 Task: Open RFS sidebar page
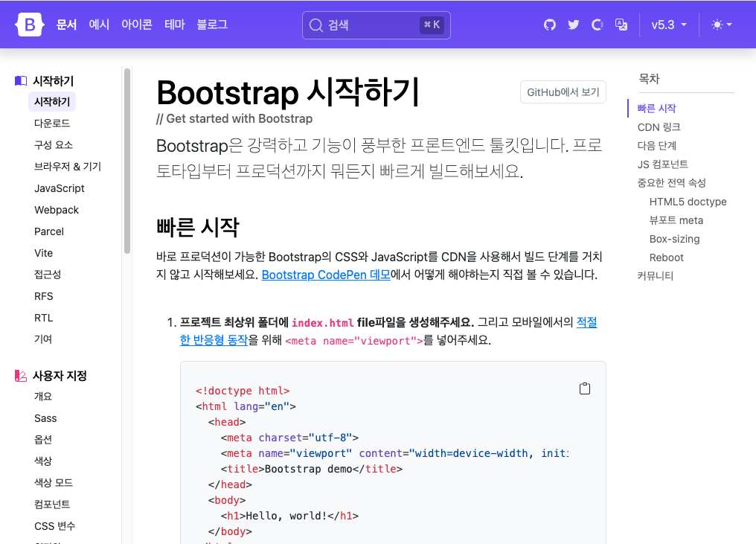(43, 297)
